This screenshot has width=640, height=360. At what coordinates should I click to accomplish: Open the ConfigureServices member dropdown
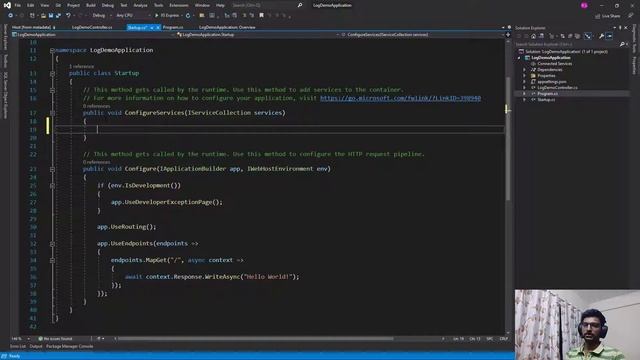[422, 35]
